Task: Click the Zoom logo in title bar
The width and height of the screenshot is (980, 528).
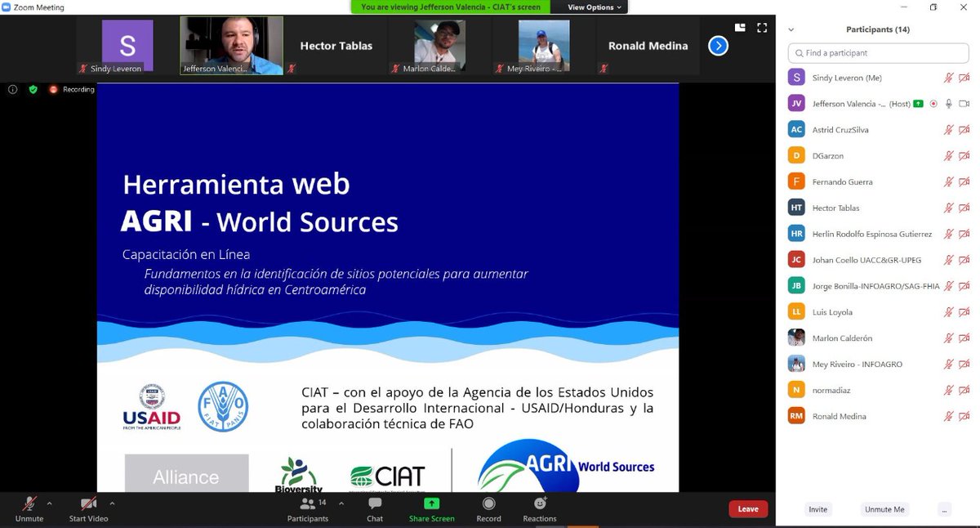Action: pyautogui.click(x=7, y=7)
